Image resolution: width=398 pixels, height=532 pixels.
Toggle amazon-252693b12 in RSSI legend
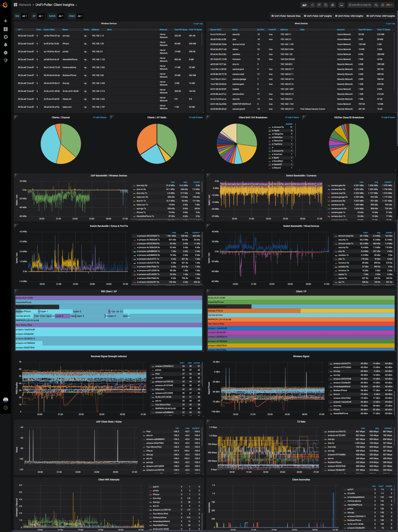coord(164,366)
